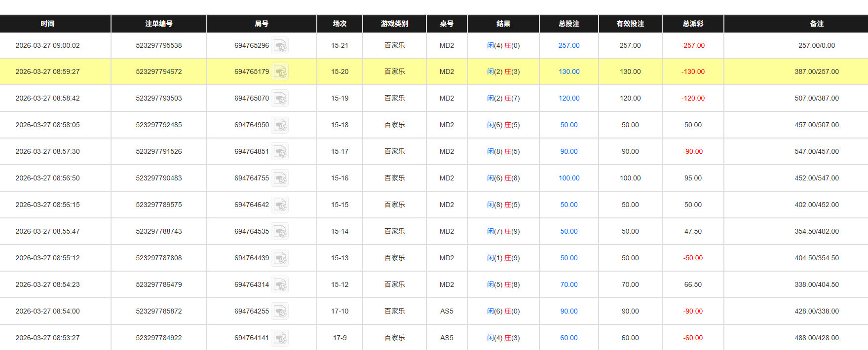This screenshot has height=350, width=868.
Task: Click total bet 90.00 for session 15-17
Action: (569, 151)
